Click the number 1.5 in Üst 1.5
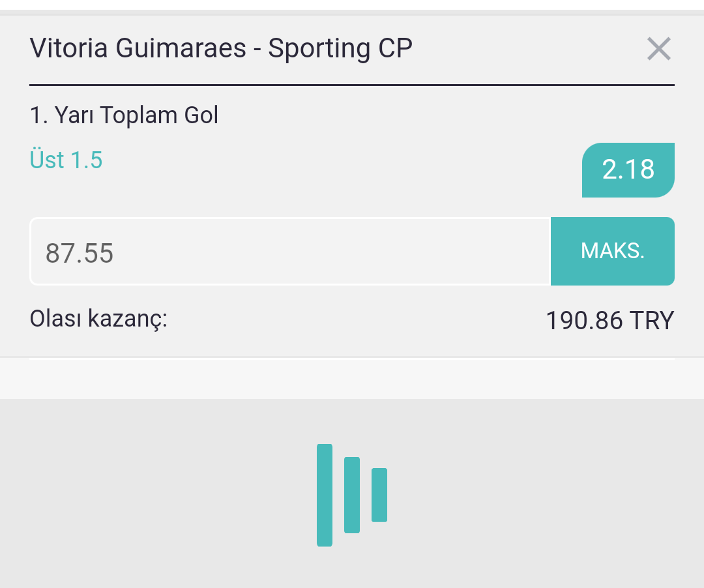704x588 pixels. (x=87, y=160)
